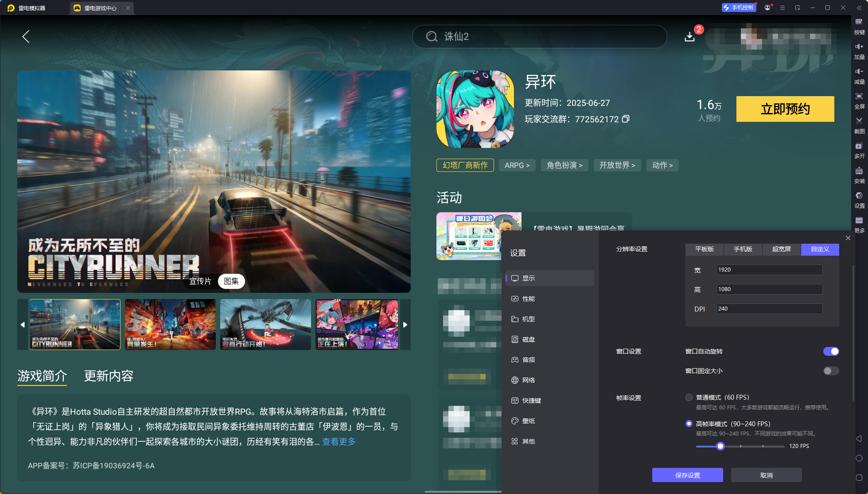Enter fullscreen with 全屏 sidebar icon
The image size is (868, 494).
point(859,101)
